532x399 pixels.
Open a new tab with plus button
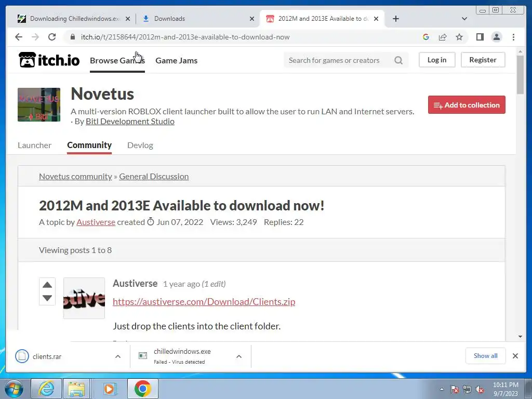point(395,19)
